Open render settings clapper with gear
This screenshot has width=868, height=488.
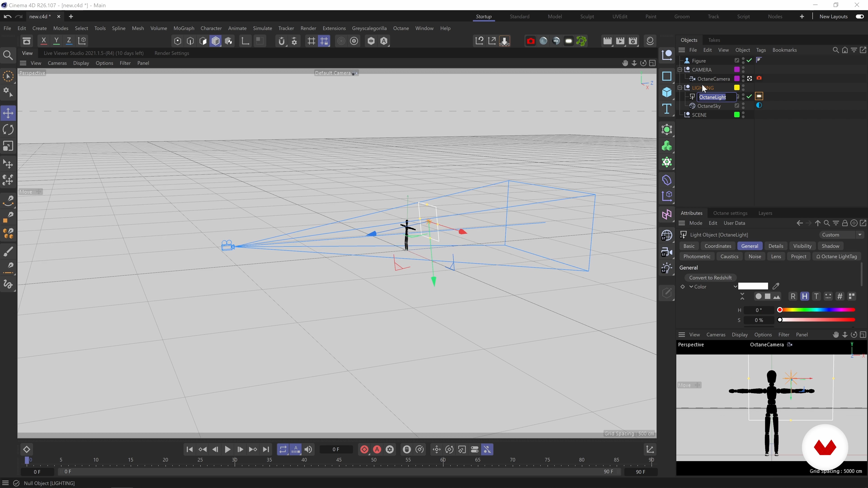(633, 41)
